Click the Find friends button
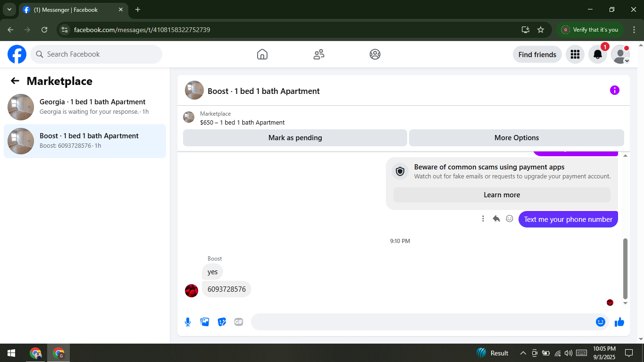644x362 pixels. point(537,54)
